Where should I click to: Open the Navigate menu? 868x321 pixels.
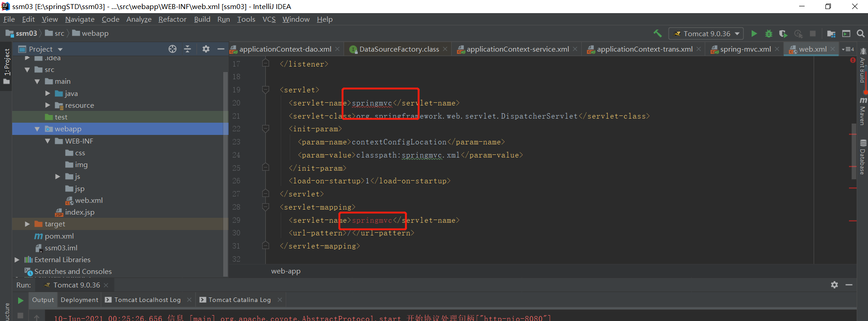(x=80, y=19)
